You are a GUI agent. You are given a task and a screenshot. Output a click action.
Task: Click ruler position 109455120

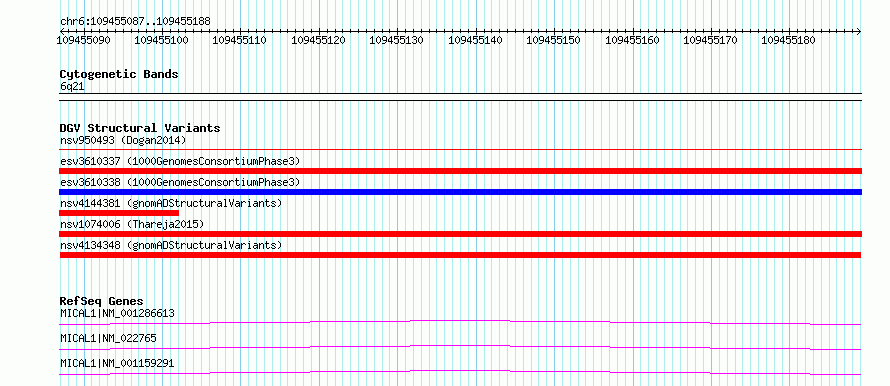pos(318,40)
